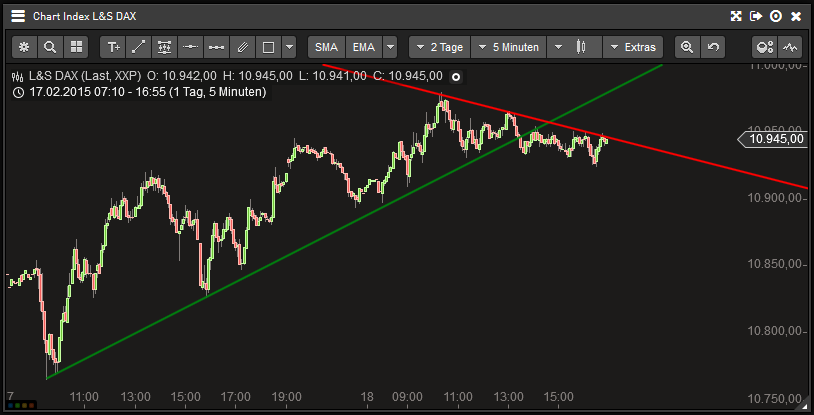Screen dimensions: 814x415
Task: Click the zoom-in magnifier icon
Action: (x=686, y=47)
